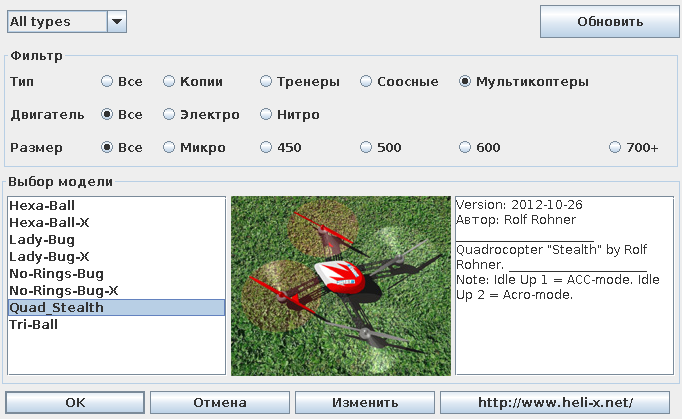This screenshot has height=419, width=682.
Task: Select the Соосные type radio button
Action: [366, 81]
